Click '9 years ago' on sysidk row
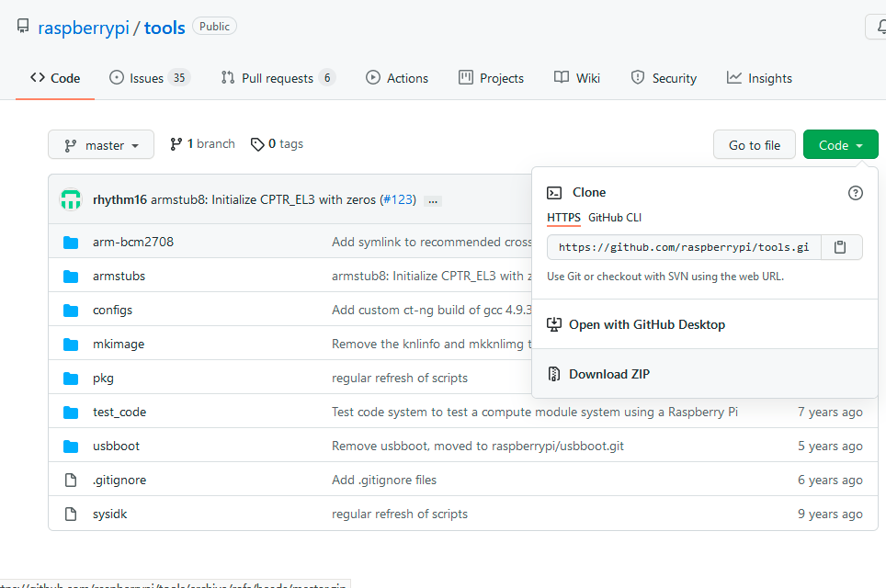 tap(830, 514)
